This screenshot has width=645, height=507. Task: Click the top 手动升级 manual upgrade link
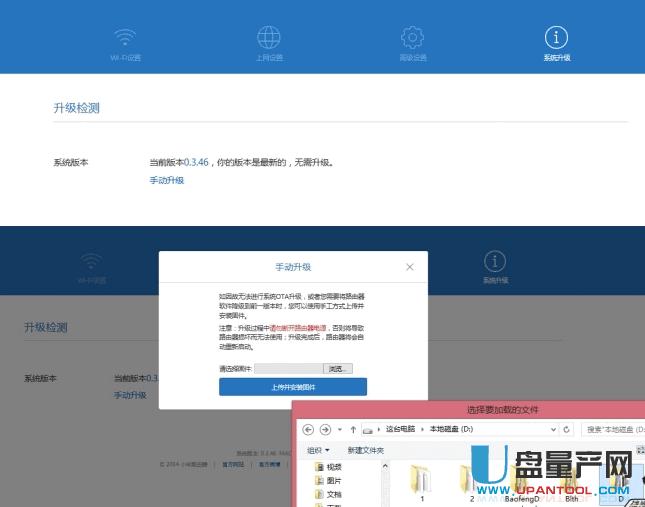[x=167, y=180]
